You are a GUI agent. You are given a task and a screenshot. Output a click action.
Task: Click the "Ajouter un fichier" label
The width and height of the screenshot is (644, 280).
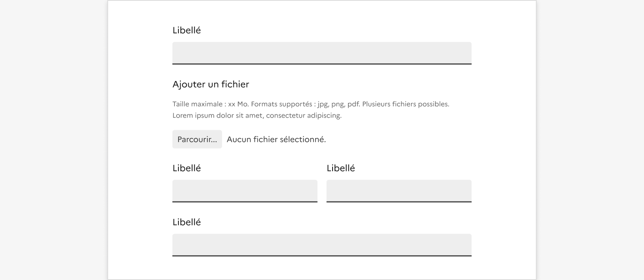point(211,84)
